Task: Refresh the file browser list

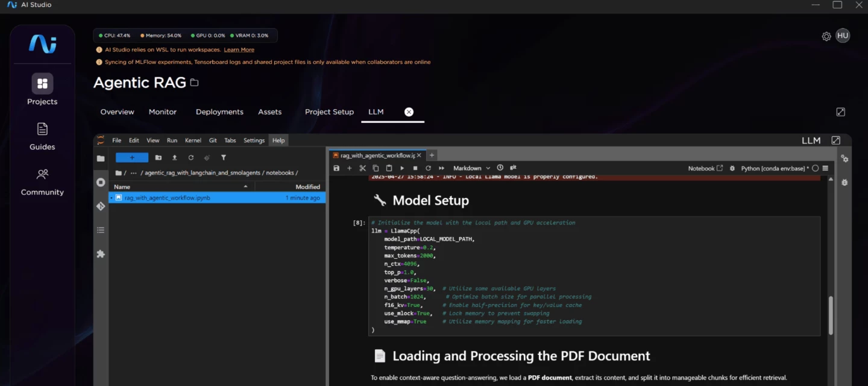Action: click(x=191, y=157)
